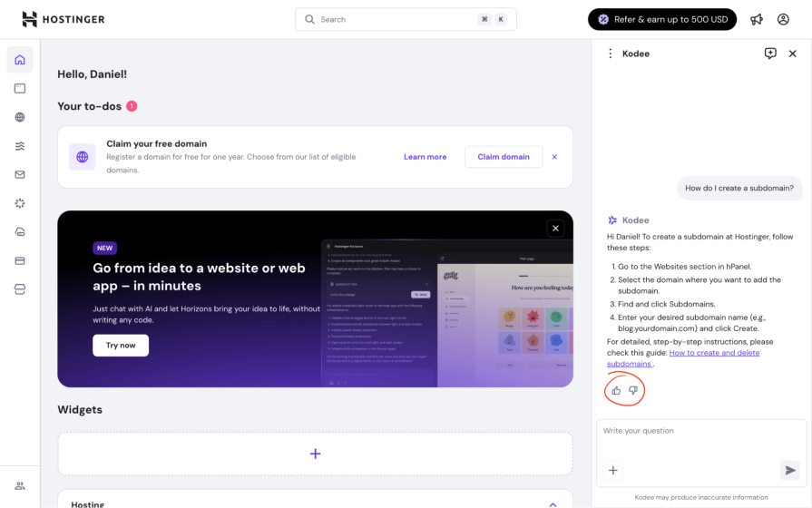This screenshot has height=508, width=812.
Task: Click the Try now button on the banner
Action: 121,346
